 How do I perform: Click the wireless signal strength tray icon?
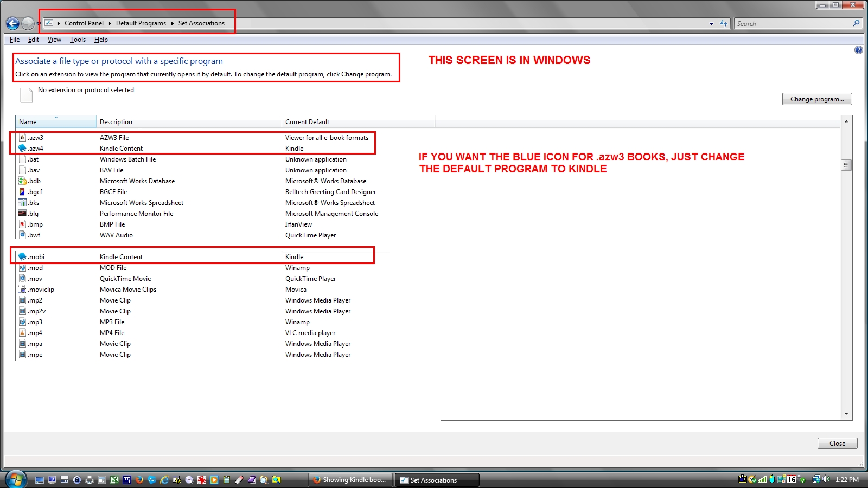762,479
